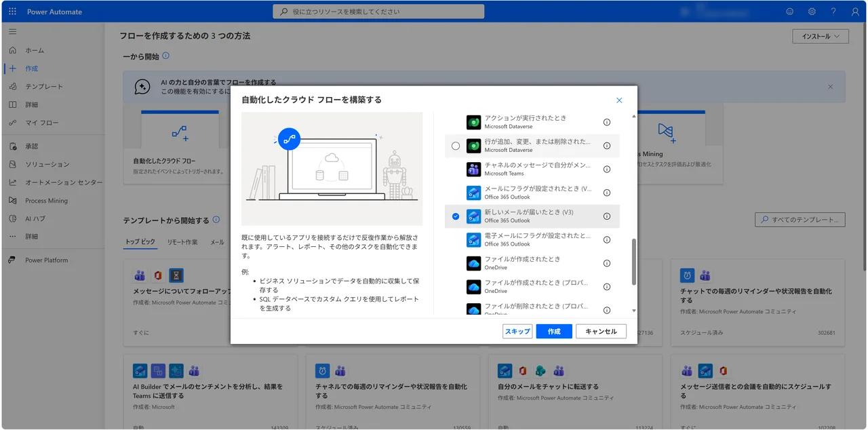Click the スキップ button
This screenshot has width=868, height=430.
click(x=517, y=331)
